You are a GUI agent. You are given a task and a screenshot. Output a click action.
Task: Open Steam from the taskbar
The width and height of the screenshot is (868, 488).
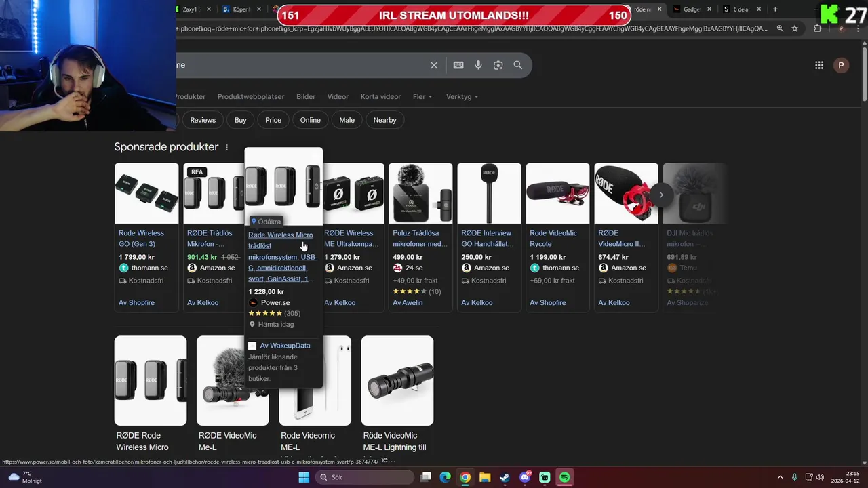coord(505,477)
